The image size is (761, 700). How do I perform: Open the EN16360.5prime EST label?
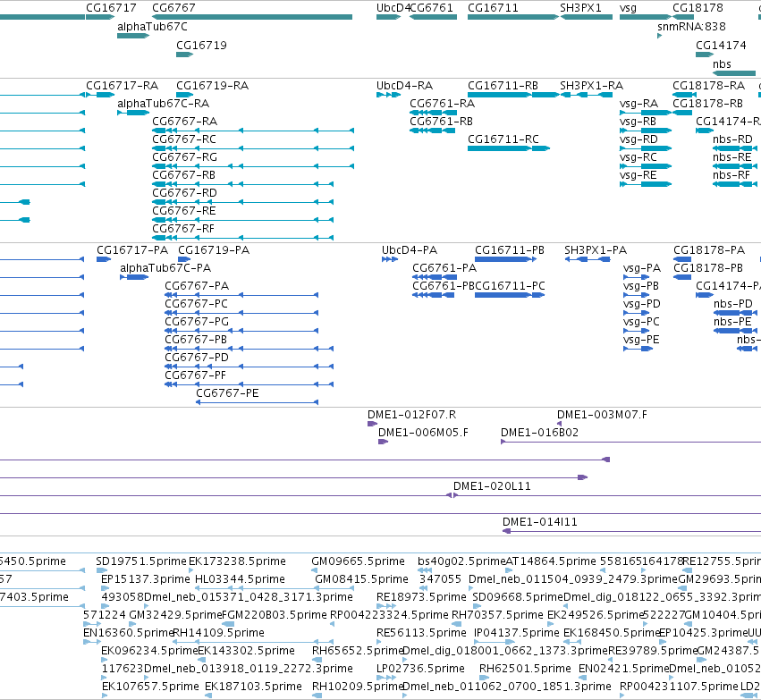[x=128, y=633]
